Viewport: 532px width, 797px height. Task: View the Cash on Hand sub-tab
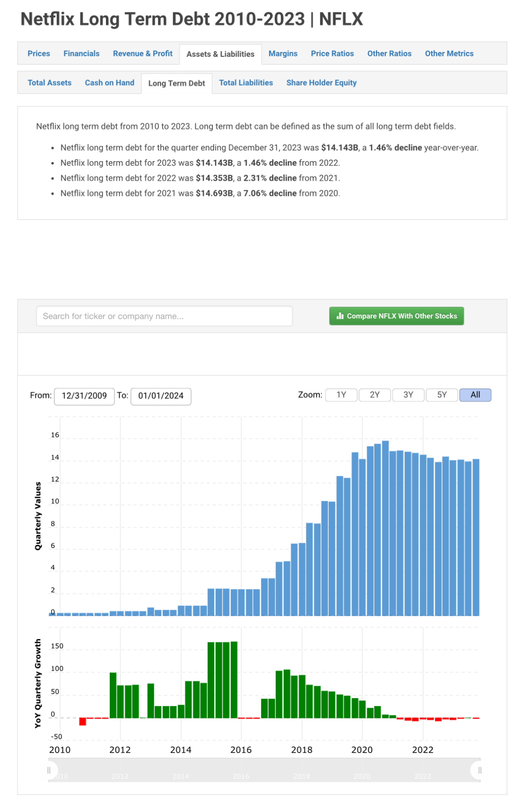[110, 83]
